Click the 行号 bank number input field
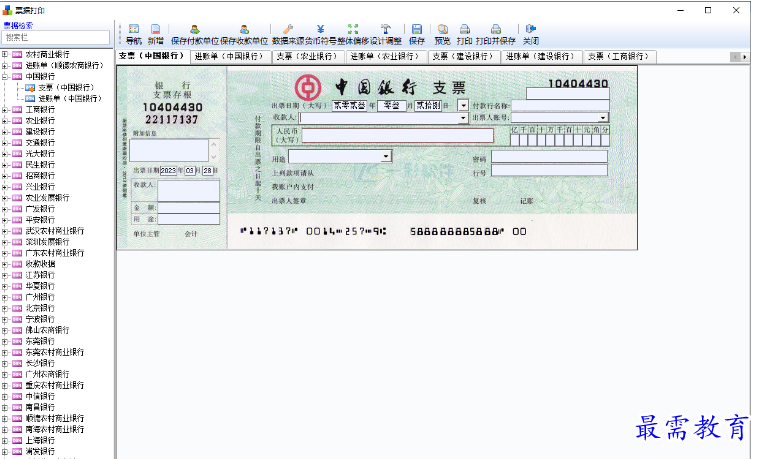 coord(549,170)
